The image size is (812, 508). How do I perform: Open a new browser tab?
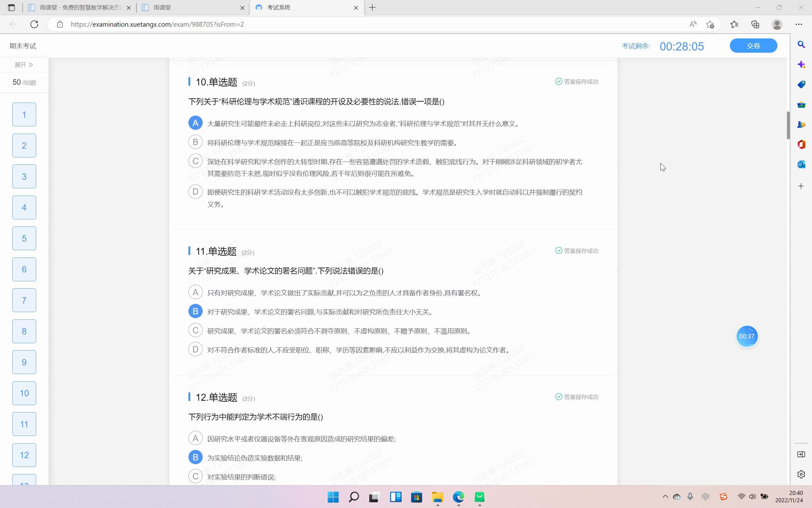[x=372, y=7]
